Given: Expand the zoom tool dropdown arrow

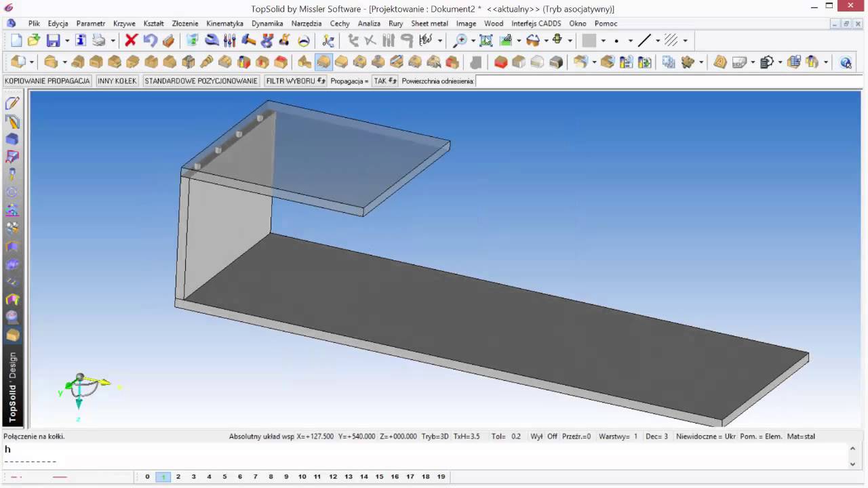Looking at the screenshot, I should pyautogui.click(x=472, y=41).
